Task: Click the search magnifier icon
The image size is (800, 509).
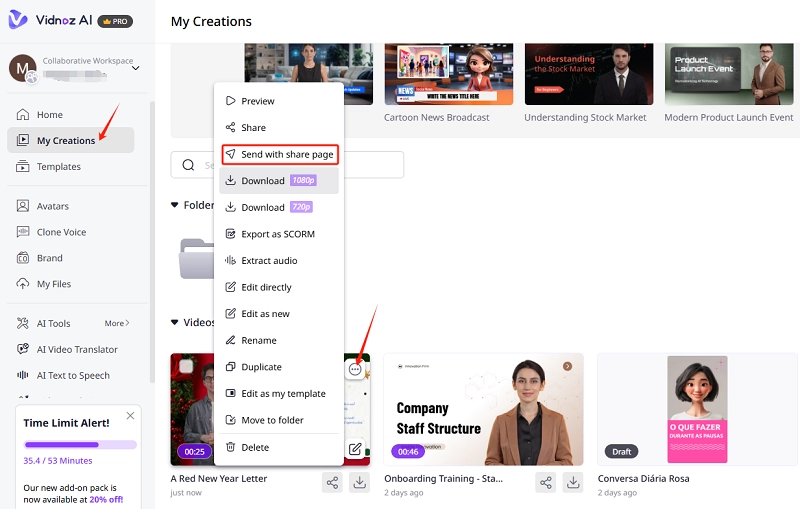Action: click(x=188, y=165)
